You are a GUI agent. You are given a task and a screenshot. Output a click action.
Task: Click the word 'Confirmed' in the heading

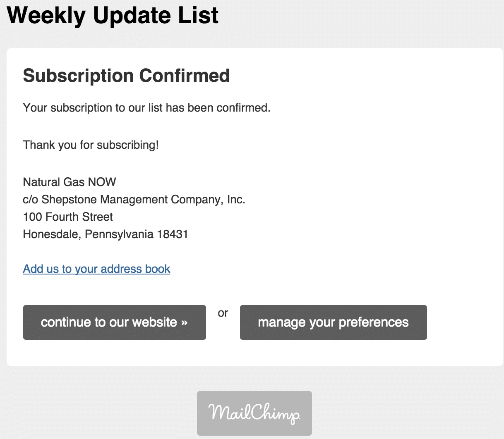point(185,76)
